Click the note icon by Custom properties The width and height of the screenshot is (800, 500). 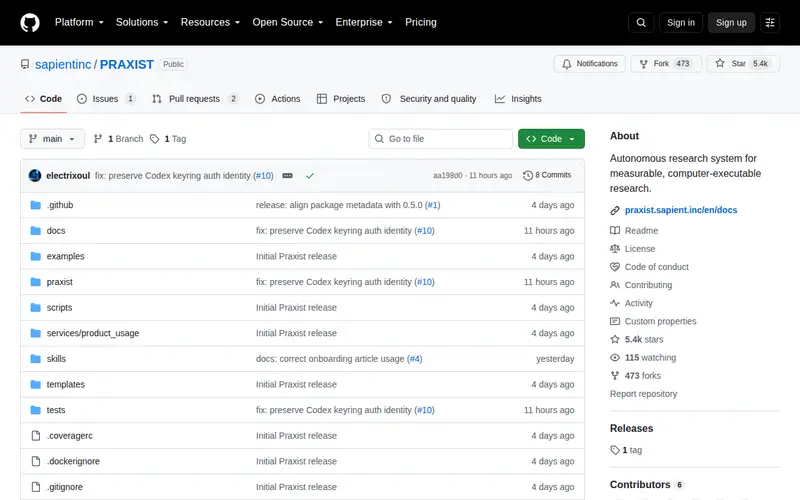tap(615, 321)
